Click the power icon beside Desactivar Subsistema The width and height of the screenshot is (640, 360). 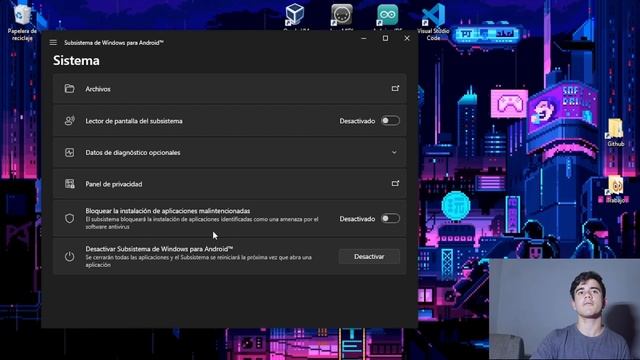(69, 256)
